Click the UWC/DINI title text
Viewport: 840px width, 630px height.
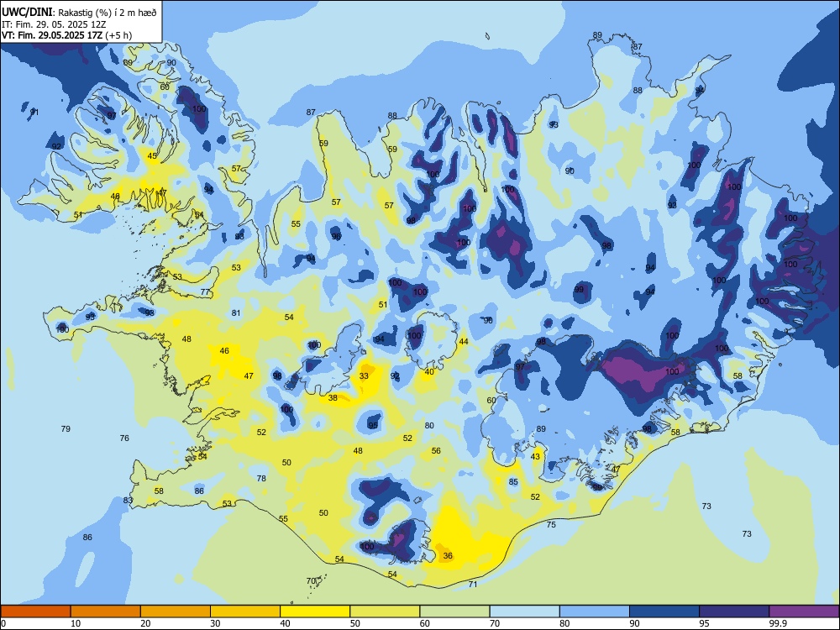point(28,12)
